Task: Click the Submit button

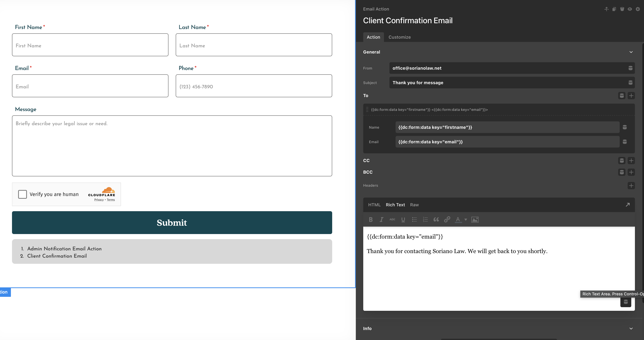Action: click(x=172, y=223)
